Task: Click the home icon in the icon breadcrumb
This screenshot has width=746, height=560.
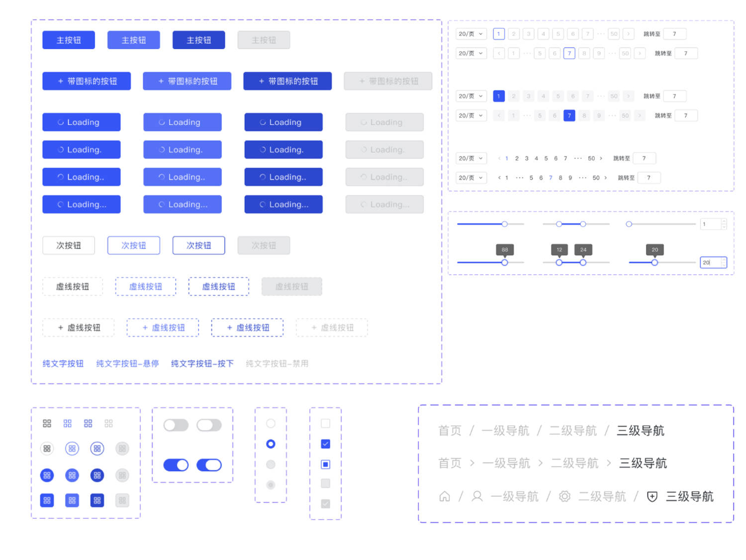Action: [x=445, y=496]
